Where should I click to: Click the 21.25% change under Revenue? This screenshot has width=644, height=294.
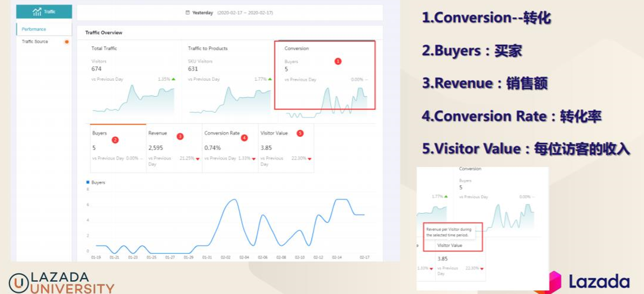pyautogui.click(x=186, y=158)
